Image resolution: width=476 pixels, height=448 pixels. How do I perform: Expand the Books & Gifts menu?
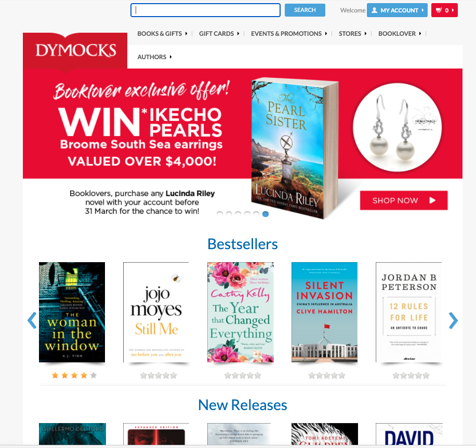163,34
